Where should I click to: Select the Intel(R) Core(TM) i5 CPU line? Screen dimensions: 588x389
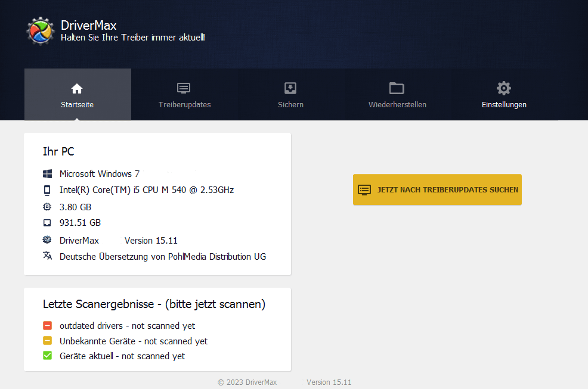click(147, 190)
